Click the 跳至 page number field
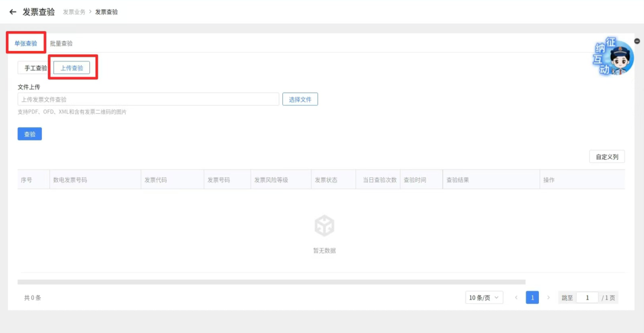Viewport: 644px width, 333px height. point(587,298)
